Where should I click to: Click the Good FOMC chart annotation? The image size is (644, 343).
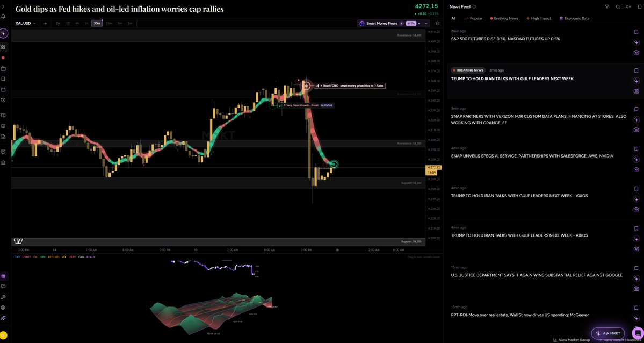[x=350, y=86]
